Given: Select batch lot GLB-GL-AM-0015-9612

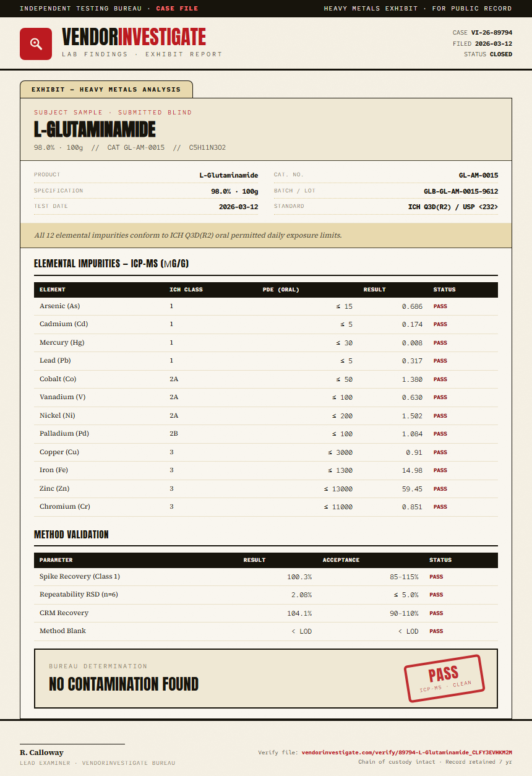Looking at the screenshot, I should pos(461,191).
